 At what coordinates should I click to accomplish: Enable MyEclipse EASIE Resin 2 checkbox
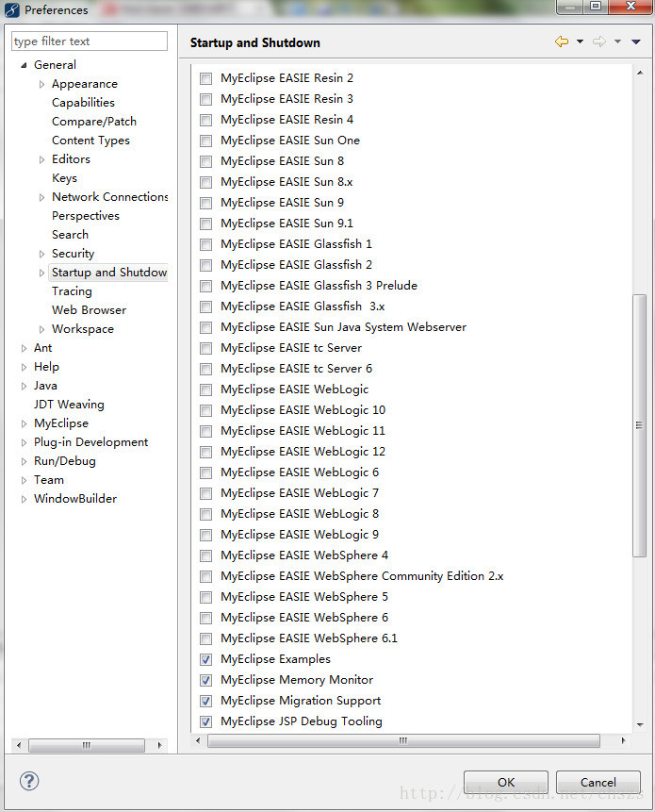(205, 78)
